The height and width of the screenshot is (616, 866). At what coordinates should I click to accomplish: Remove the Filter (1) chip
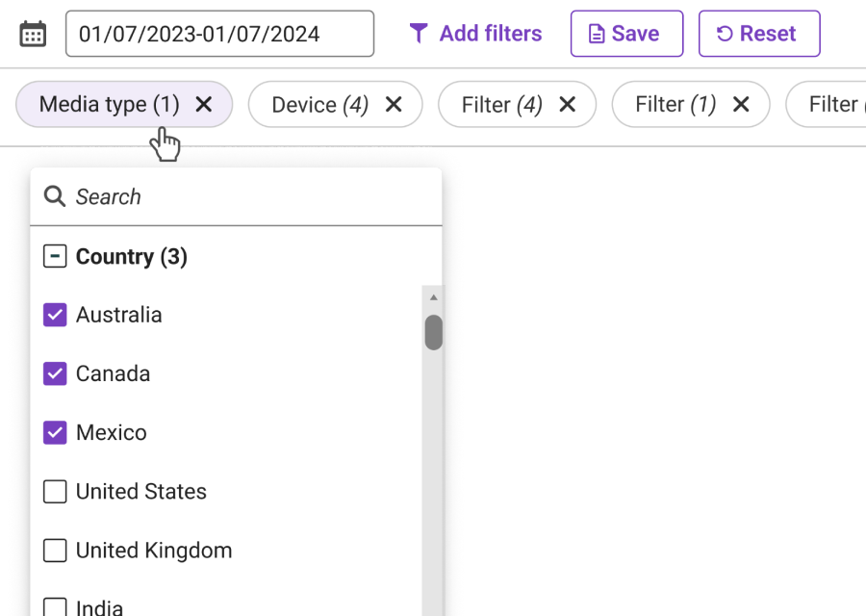tap(739, 104)
